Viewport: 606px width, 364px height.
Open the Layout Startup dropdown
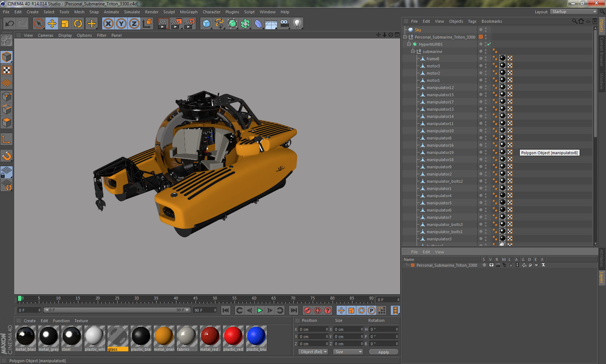[574, 12]
